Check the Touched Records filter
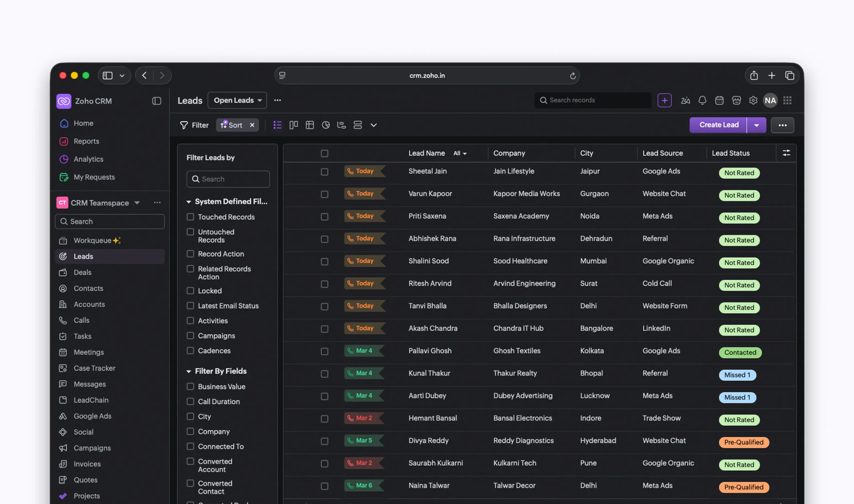 click(x=190, y=217)
